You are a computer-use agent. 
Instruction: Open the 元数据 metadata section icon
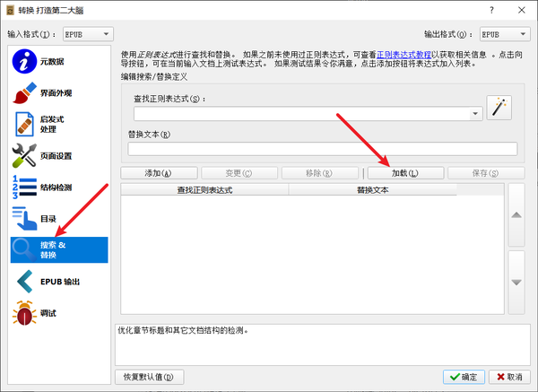coord(24,61)
